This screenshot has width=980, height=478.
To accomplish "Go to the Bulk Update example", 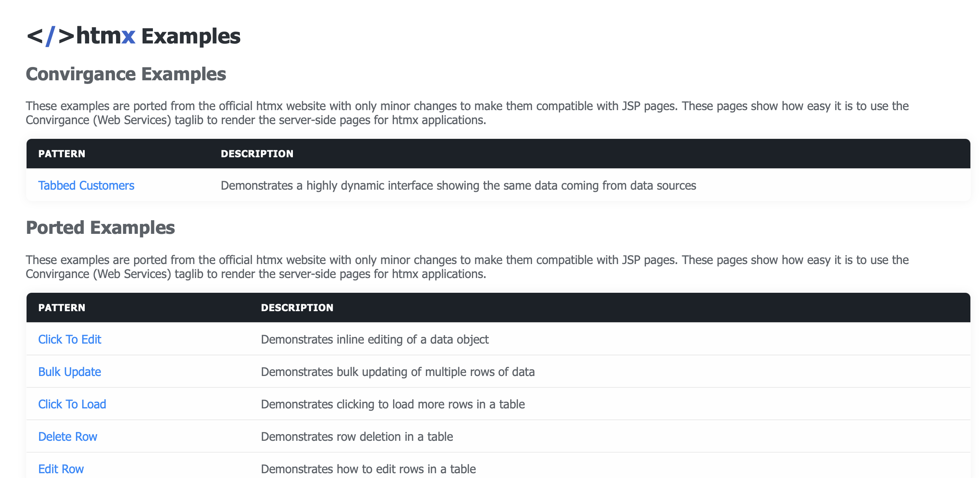I will [70, 372].
